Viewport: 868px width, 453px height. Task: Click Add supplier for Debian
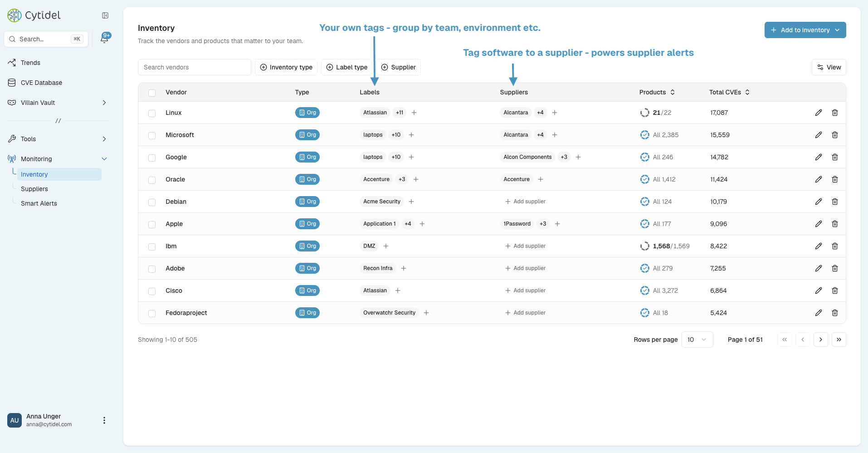click(x=525, y=202)
